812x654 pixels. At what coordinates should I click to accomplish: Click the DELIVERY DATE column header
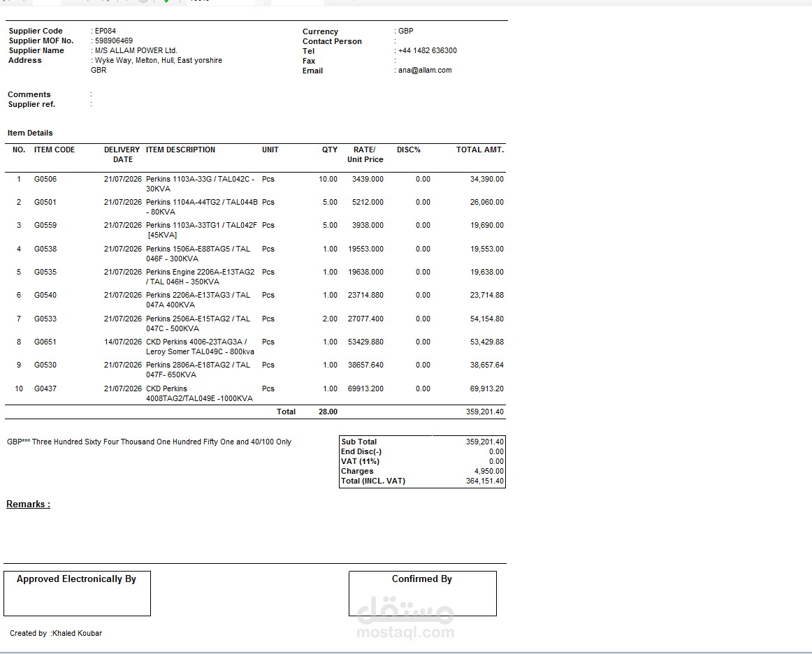(x=122, y=154)
